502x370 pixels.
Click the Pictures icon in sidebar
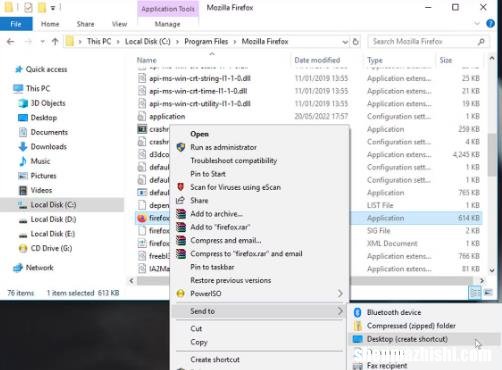coord(23,176)
